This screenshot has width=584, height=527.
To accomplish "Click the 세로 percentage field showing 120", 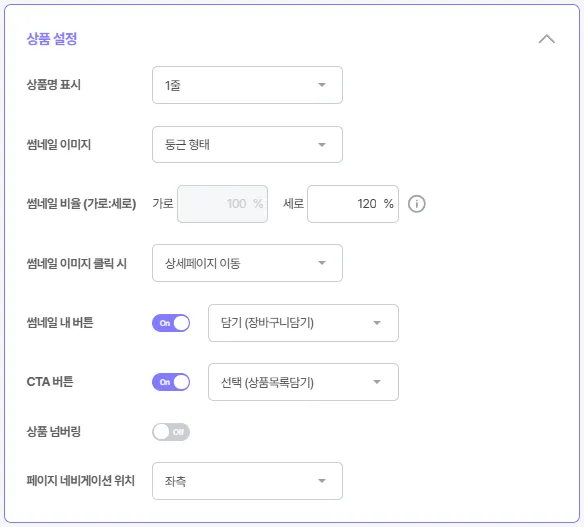I will pos(353,204).
